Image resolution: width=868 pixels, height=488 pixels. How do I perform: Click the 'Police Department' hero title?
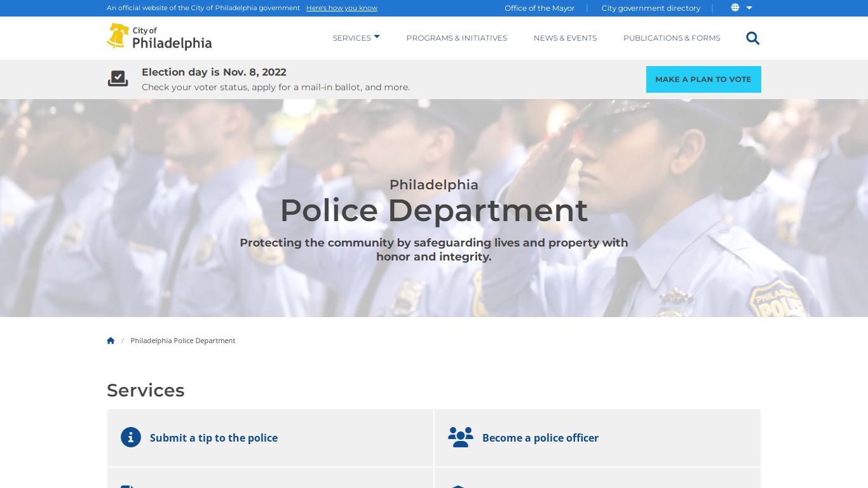tap(434, 210)
